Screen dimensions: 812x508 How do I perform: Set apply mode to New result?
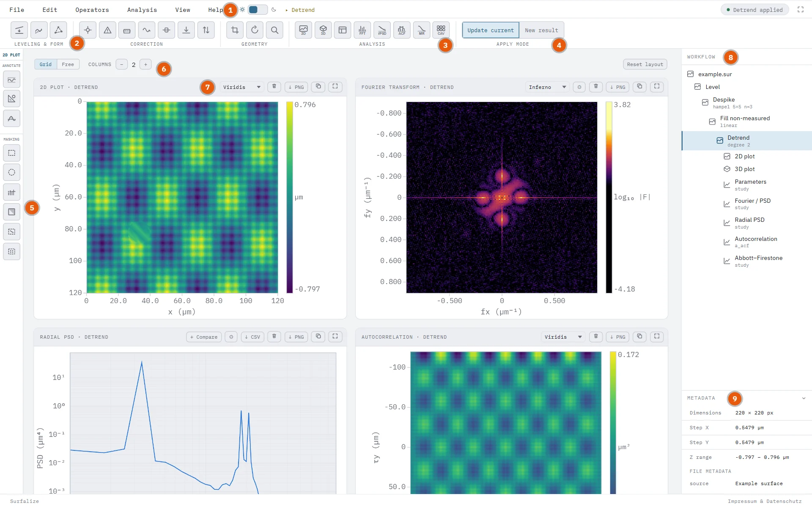click(x=541, y=30)
